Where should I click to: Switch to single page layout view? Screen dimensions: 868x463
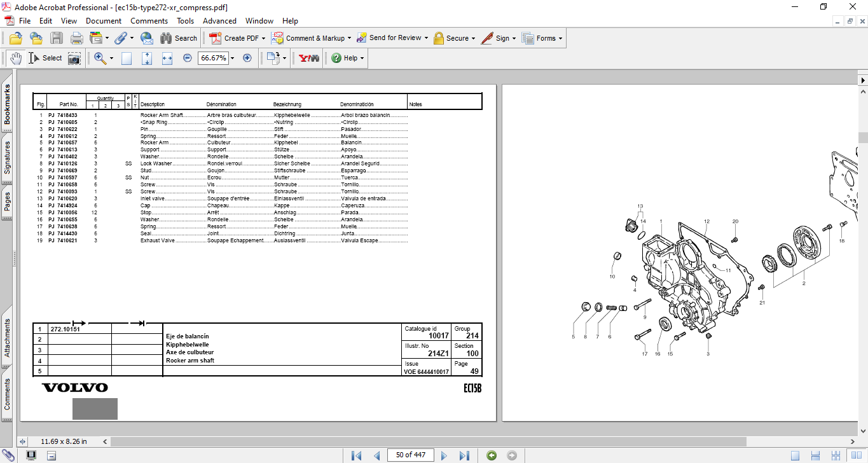point(795,455)
